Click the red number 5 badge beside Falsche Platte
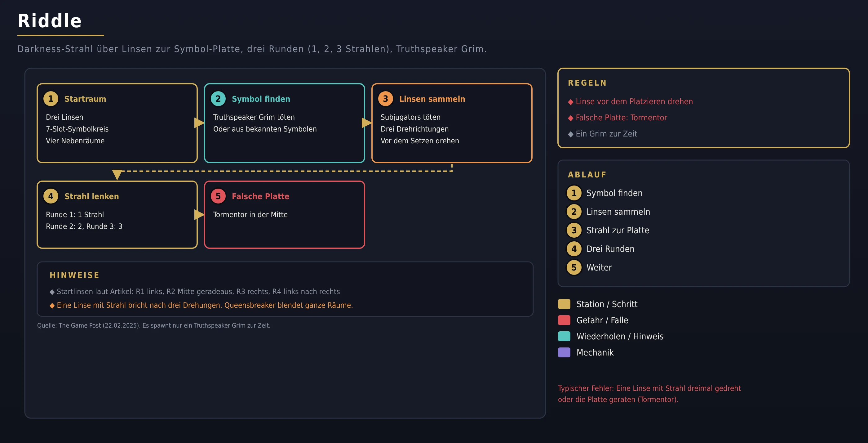This screenshot has height=443, width=868. tap(218, 196)
